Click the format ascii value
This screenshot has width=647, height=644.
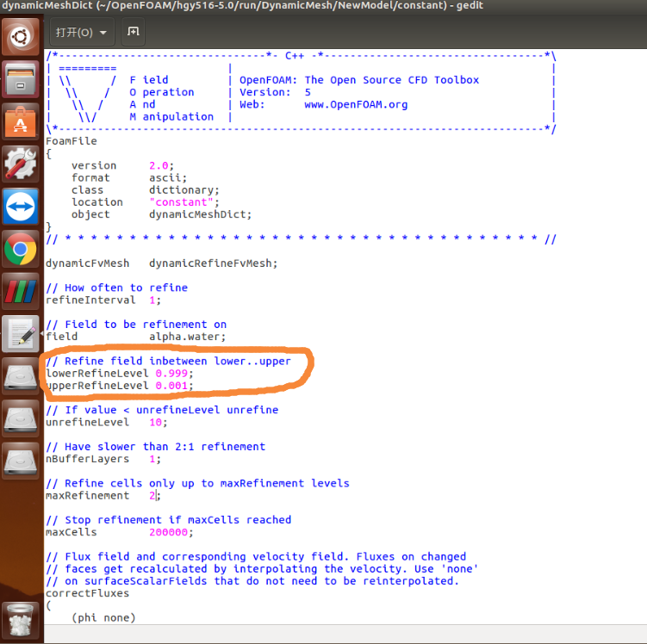[165, 178]
